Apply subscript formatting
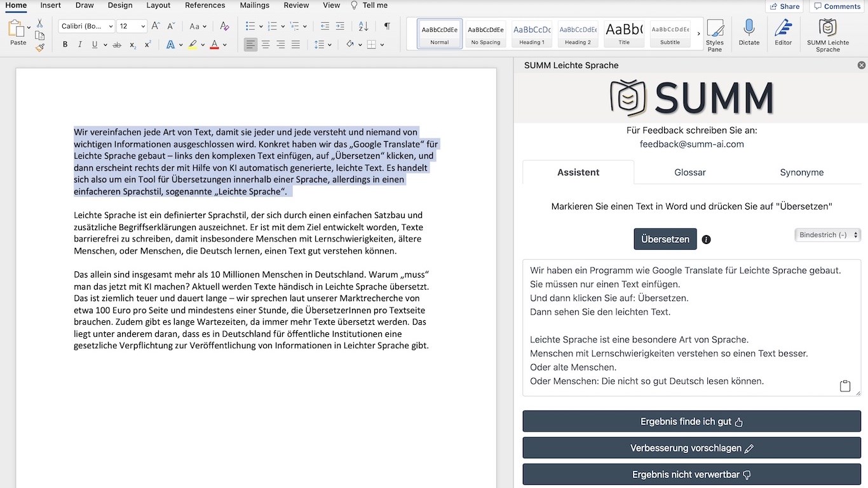The image size is (868, 488). [133, 44]
